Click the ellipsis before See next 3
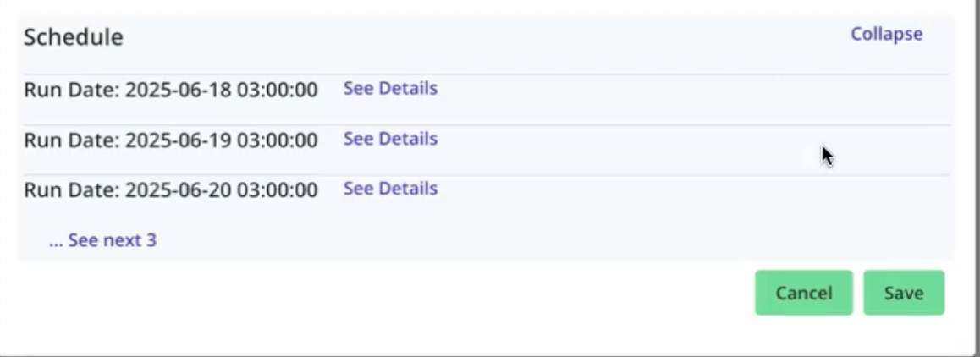Image resolution: width=980 pixels, height=357 pixels. 56,242
